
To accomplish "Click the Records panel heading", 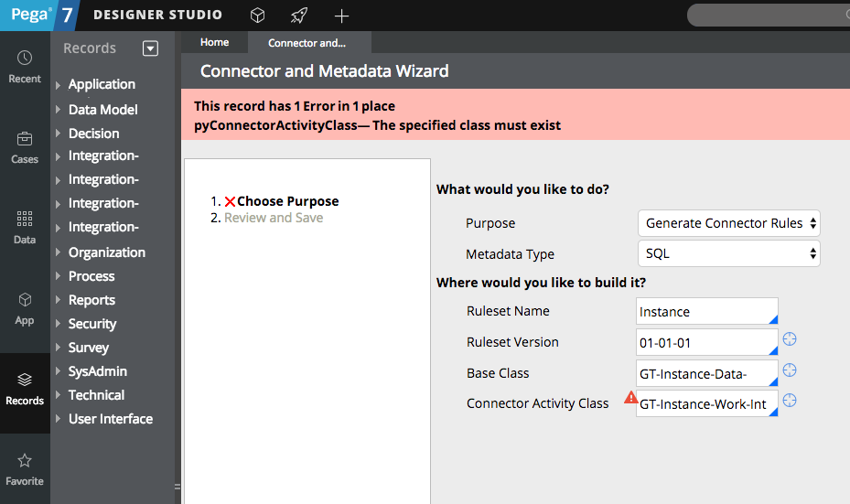I will [90, 48].
